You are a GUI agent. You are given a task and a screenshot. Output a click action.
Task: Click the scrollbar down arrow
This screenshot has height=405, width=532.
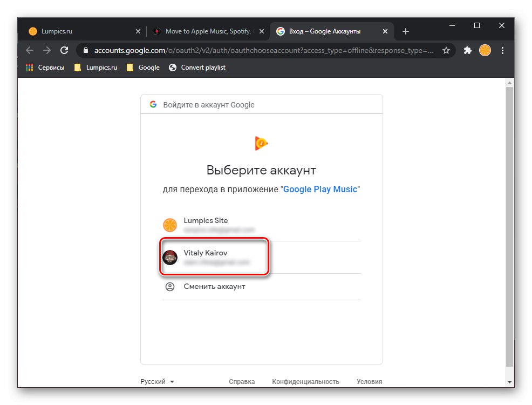[509, 382]
